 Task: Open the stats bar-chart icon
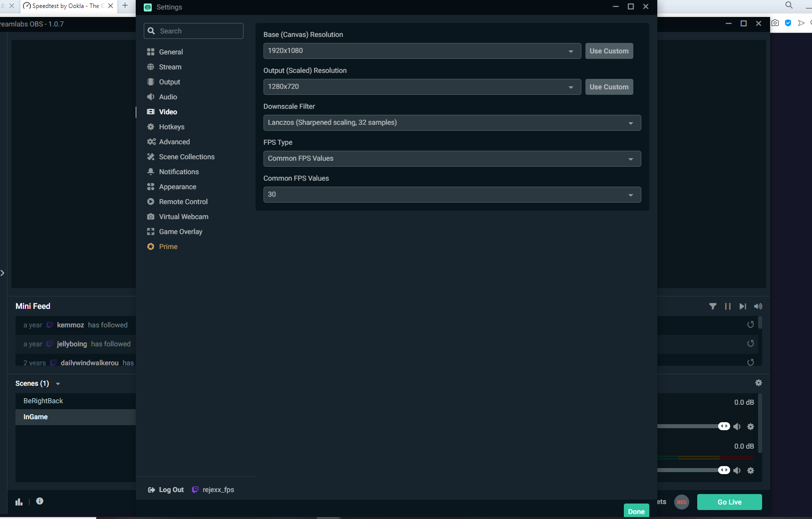tap(19, 502)
